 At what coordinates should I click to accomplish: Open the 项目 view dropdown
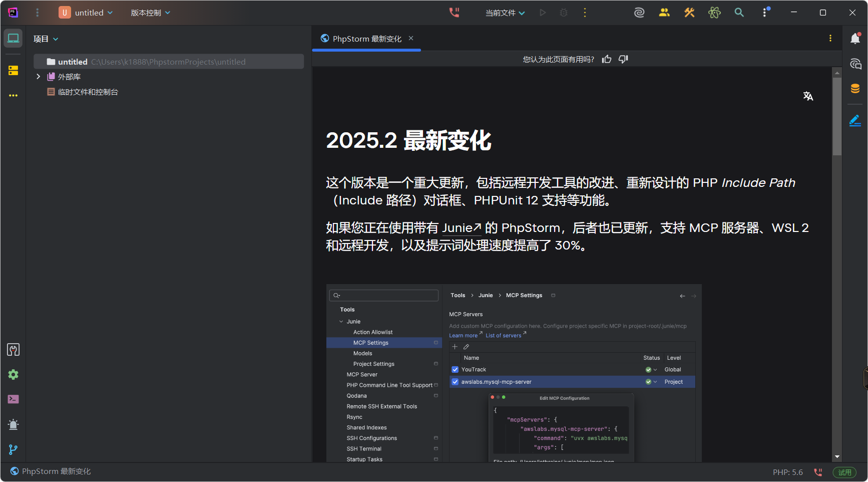click(46, 39)
